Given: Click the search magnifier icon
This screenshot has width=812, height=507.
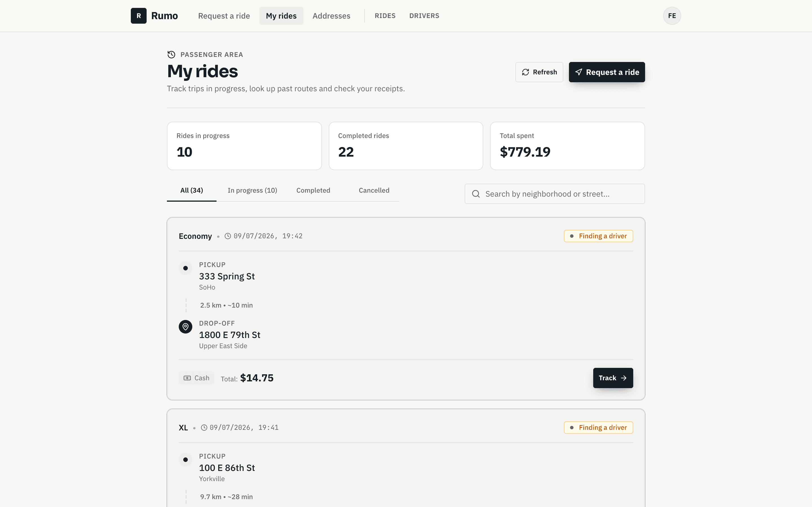Looking at the screenshot, I should tap(476, 194).
